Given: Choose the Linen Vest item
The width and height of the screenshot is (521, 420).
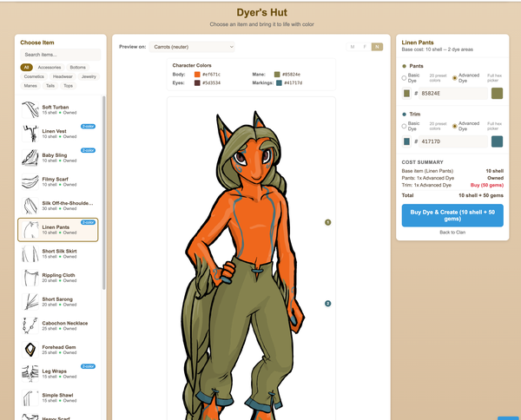Looking at the screenshot, I should (x=57, y=133).
